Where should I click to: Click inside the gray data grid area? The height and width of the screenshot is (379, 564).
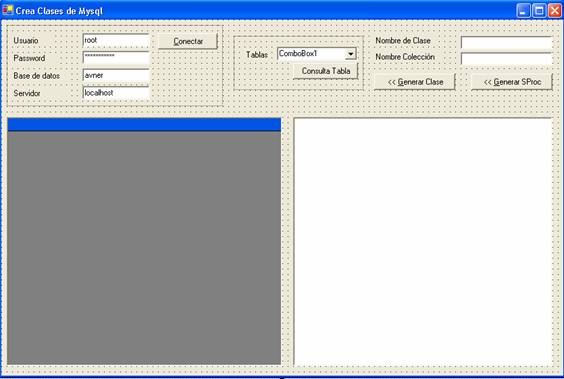pyautogui.click(x=144, y=248)
